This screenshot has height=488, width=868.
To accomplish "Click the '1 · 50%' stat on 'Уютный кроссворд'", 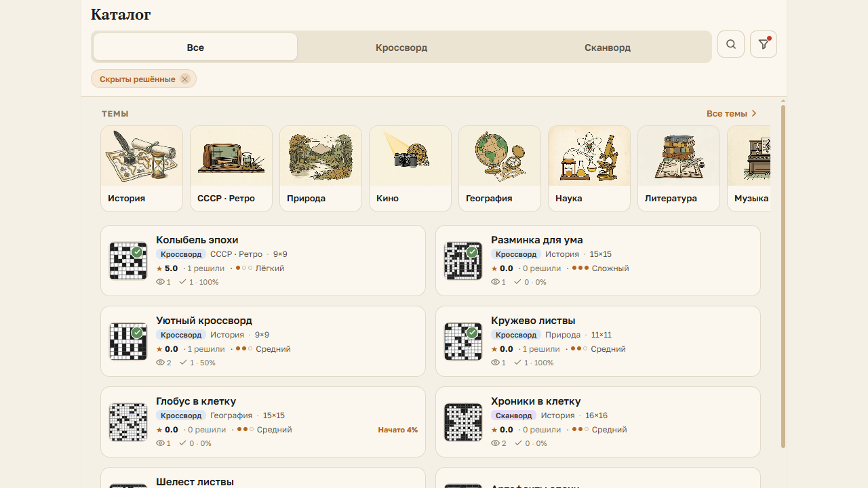I will [197, 363].
